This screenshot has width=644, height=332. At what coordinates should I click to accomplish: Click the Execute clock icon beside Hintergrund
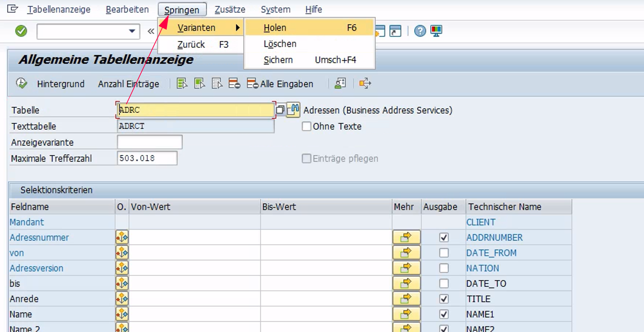22,84
